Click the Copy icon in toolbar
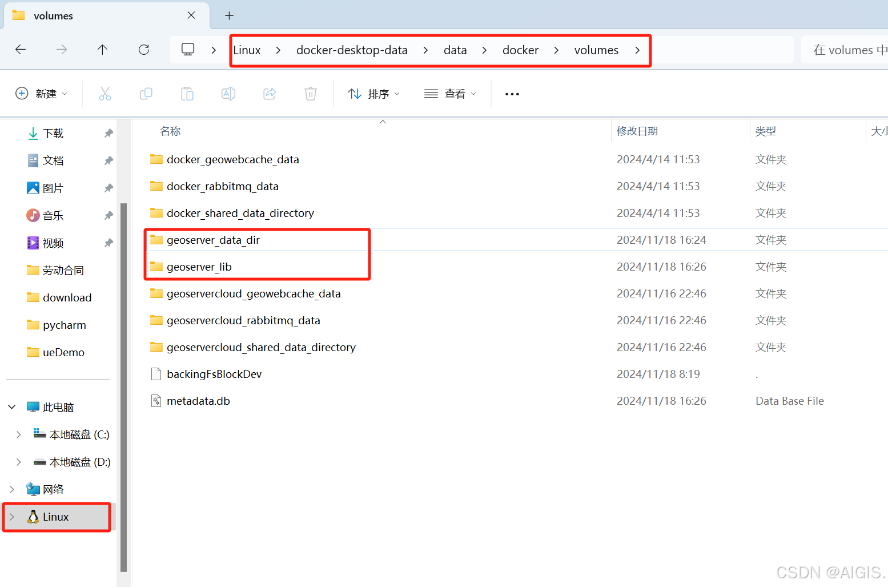The width and height of the screenshot is (888, 588). pyautogui.click(x=146, y=94)
